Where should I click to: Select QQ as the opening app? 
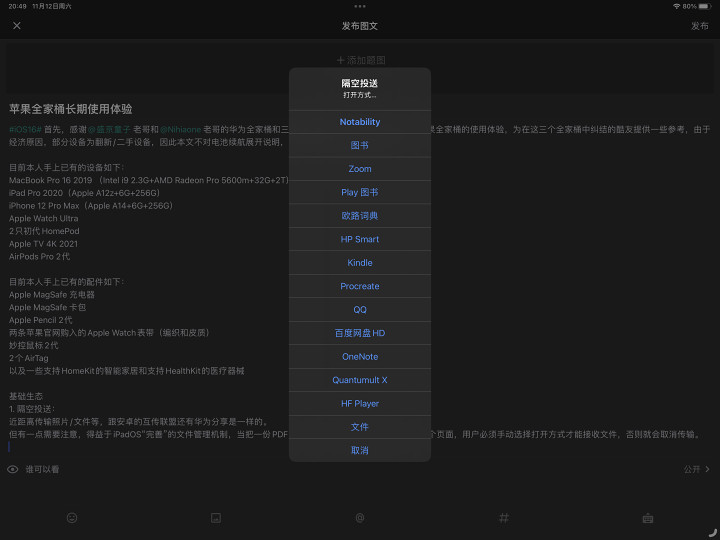[360, 309]
